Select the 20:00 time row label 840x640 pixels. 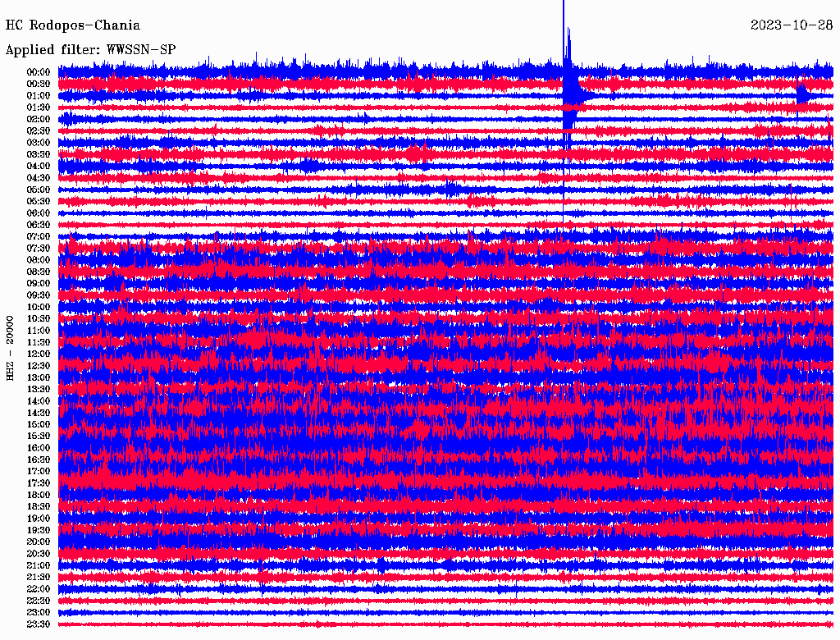coord(39,542)
